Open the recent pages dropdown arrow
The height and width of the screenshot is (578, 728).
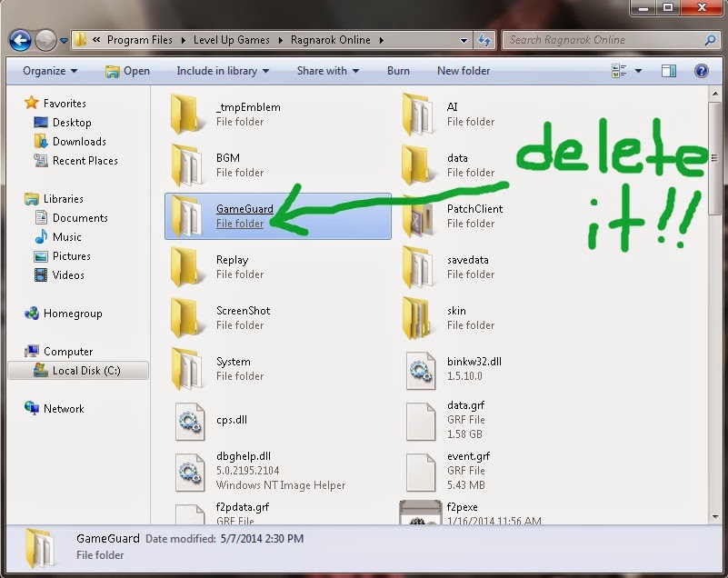64,40
